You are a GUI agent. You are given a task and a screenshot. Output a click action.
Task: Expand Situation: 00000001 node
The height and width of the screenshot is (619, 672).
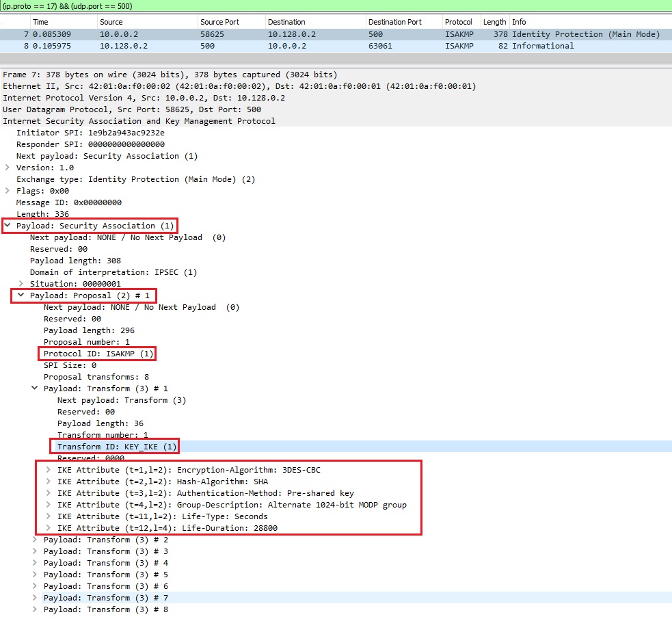[21, 284]
